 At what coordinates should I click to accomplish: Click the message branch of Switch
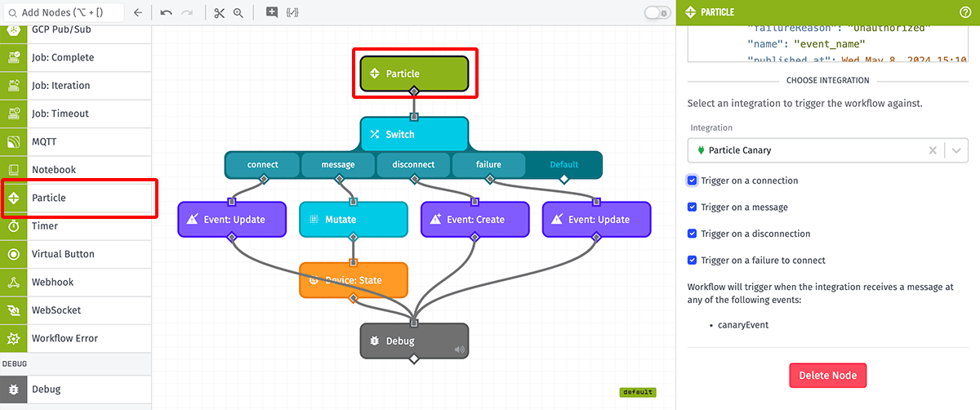point(338,164)
